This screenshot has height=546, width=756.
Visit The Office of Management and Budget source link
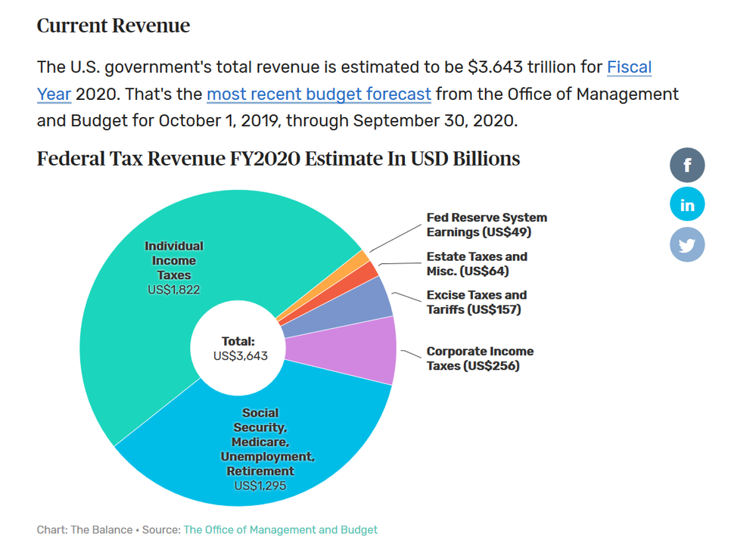tap(280, 529)
